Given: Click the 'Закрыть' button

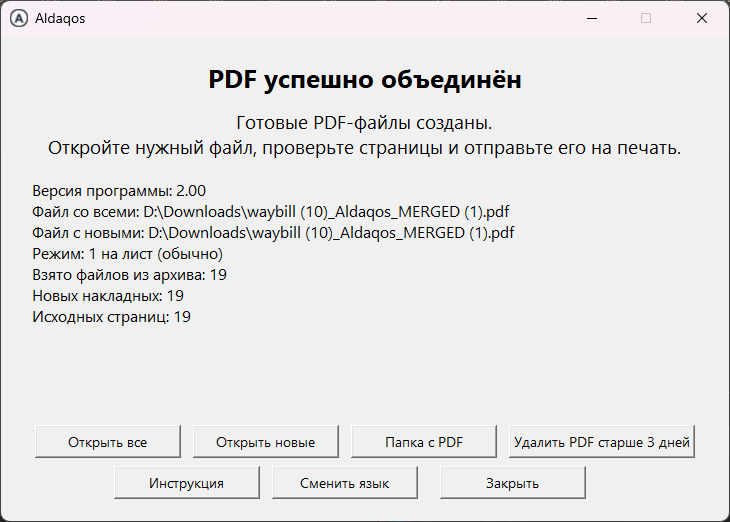Looking at the screenshot, I should 513,482.
